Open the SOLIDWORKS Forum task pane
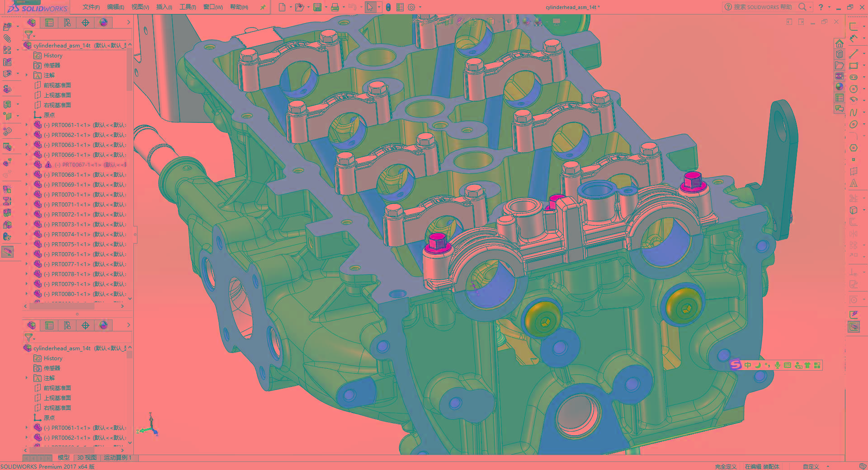Image resolution: width=868 pixels, height=470 pixels. click(x=840, y=109)
